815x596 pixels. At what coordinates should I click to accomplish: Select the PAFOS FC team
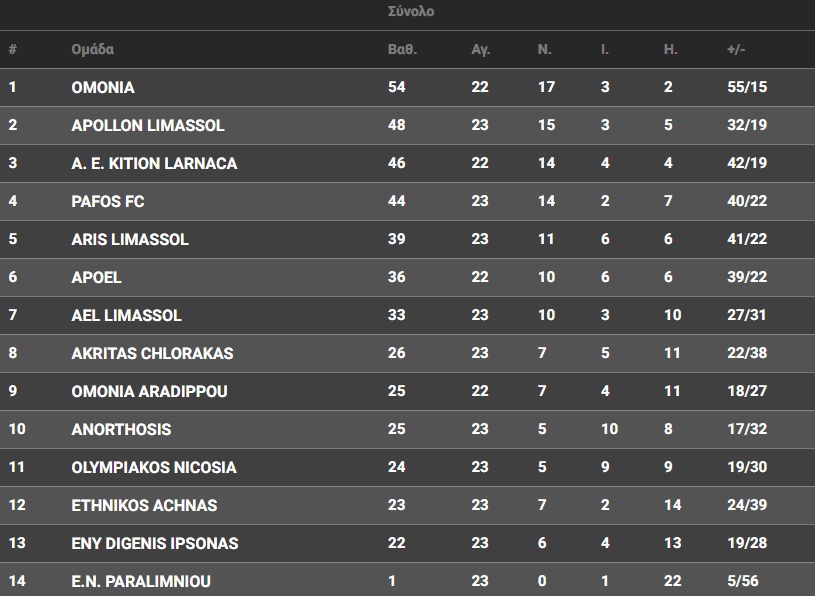tap(108, 201)
